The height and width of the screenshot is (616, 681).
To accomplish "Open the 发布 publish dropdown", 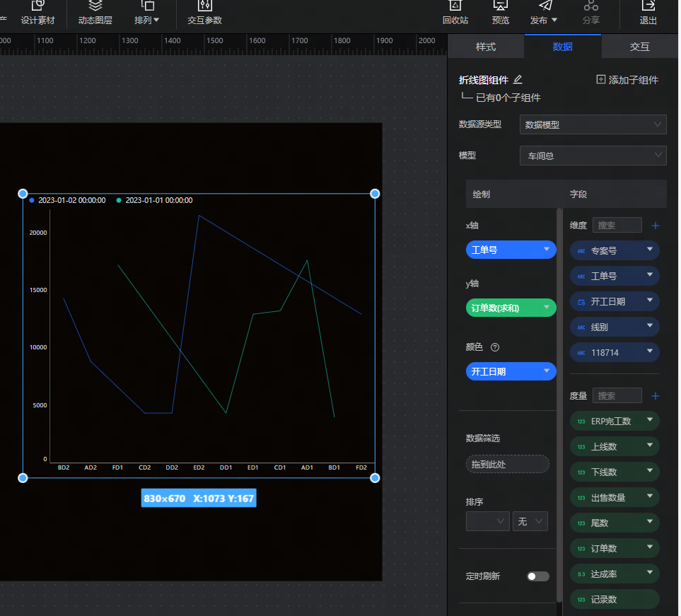I will pos(543,20).
